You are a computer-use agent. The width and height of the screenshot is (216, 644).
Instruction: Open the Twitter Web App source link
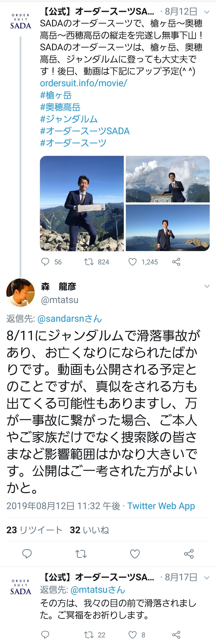pyautogui.click(x=161, y=506)
